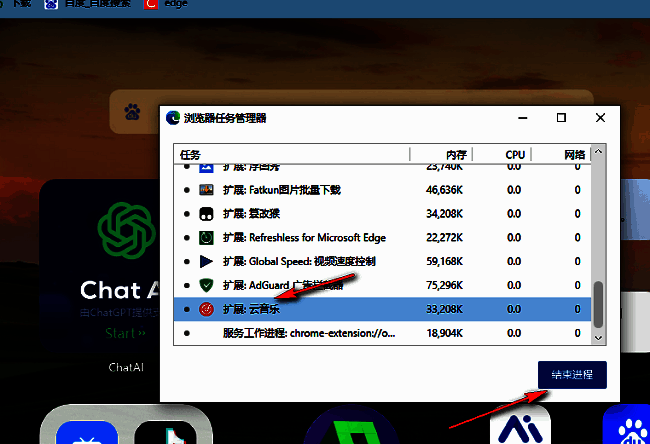This screenshot has width=650, height=444.
Task: Open the Start link under ChatAI
Action: 125,332
